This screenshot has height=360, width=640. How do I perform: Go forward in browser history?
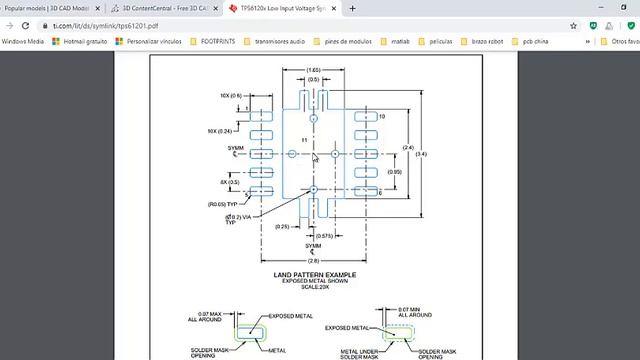(x=9, y=26)
